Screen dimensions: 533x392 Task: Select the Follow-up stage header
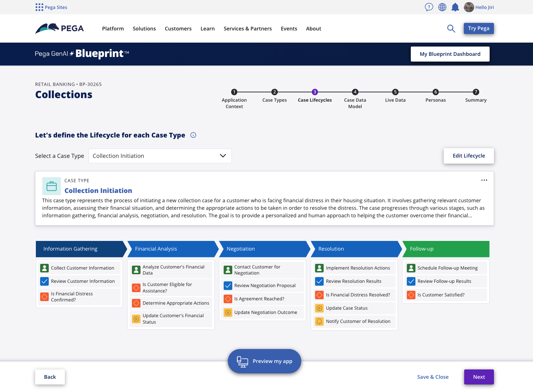point(446,249)
